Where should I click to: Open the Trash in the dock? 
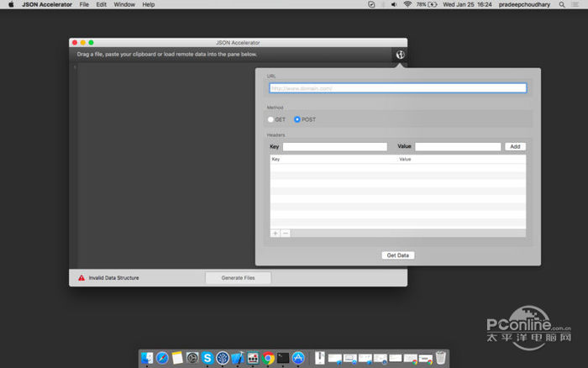coord(441,358)
